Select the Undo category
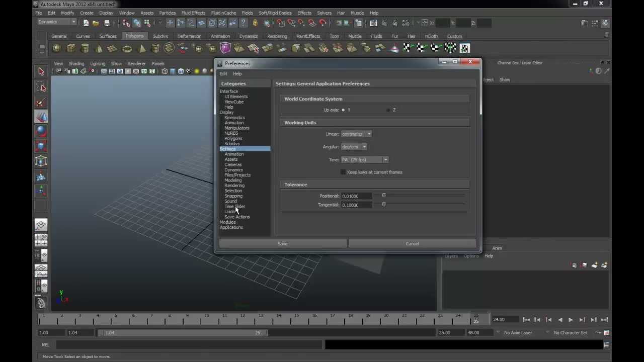 click(229, 212)
